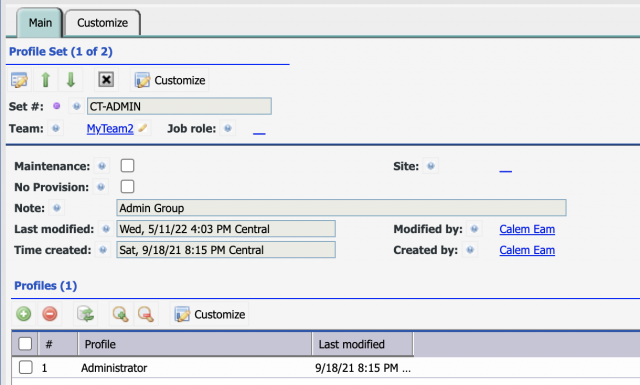The image size is (640, 385).
Task: Open Customize in the Profiles toolbar
Action: (210, 314)
